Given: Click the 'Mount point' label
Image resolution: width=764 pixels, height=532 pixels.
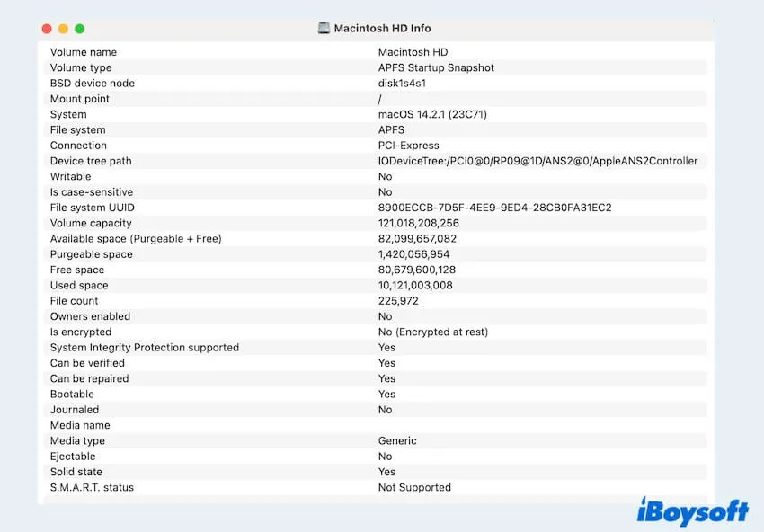Looking at the screenshot, I should 80,99.
